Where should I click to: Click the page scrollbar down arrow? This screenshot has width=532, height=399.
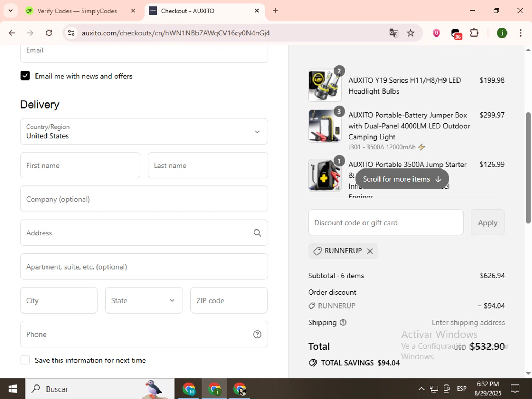point(528,373)
